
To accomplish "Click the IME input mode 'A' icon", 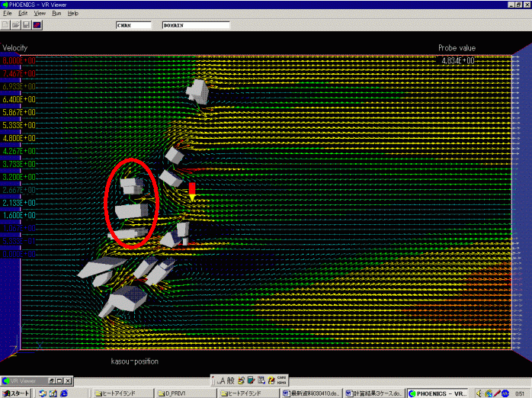I will 222,380.
